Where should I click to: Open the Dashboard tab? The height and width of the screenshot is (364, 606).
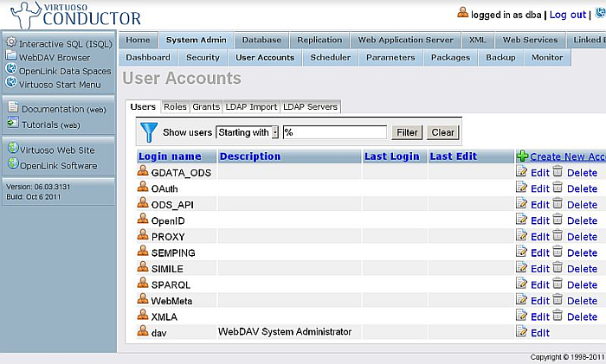(x=148, y=58)
